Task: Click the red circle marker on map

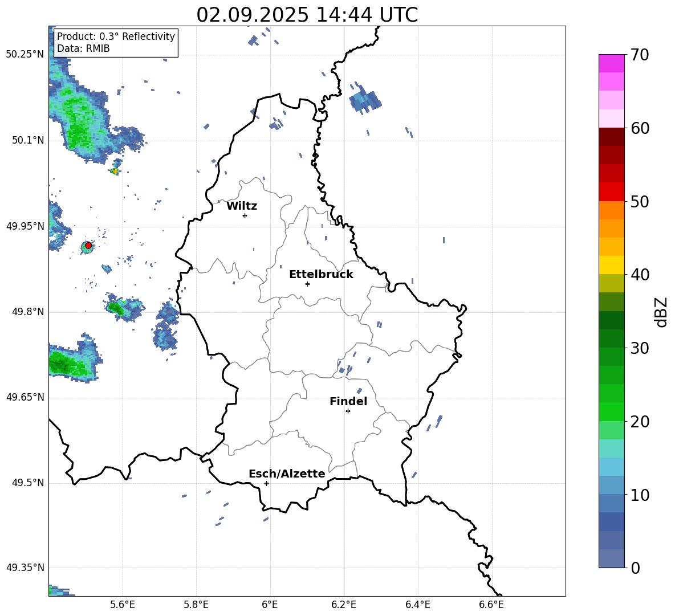Action: click(88, 246)
